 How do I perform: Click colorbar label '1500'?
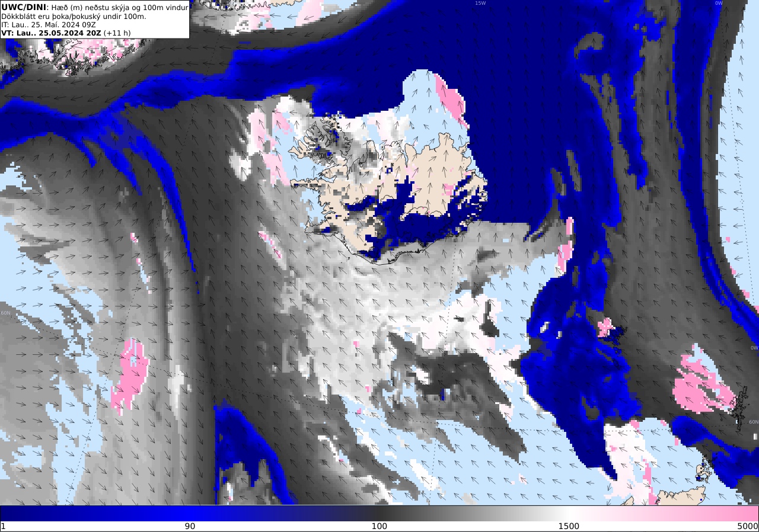coord(569,526)
